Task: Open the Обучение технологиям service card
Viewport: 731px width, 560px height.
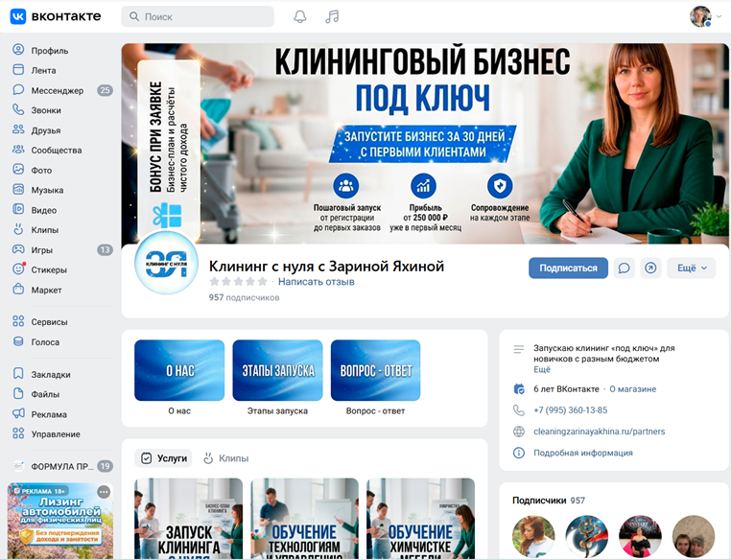Action: click(304, 518)
